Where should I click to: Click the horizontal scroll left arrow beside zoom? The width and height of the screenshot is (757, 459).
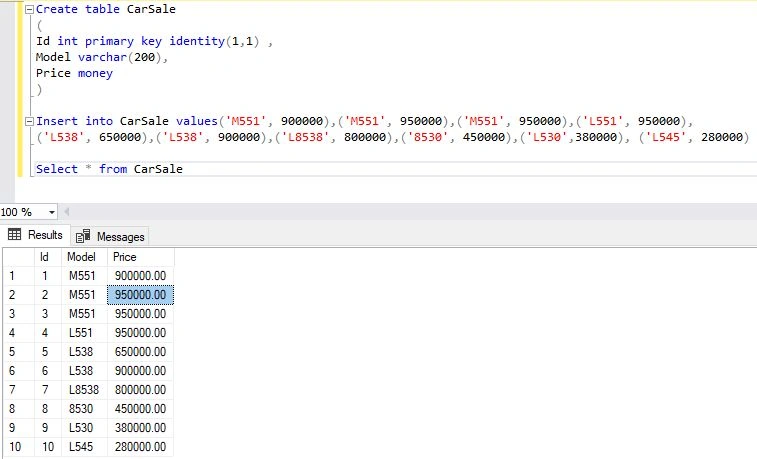click(67, 211)
